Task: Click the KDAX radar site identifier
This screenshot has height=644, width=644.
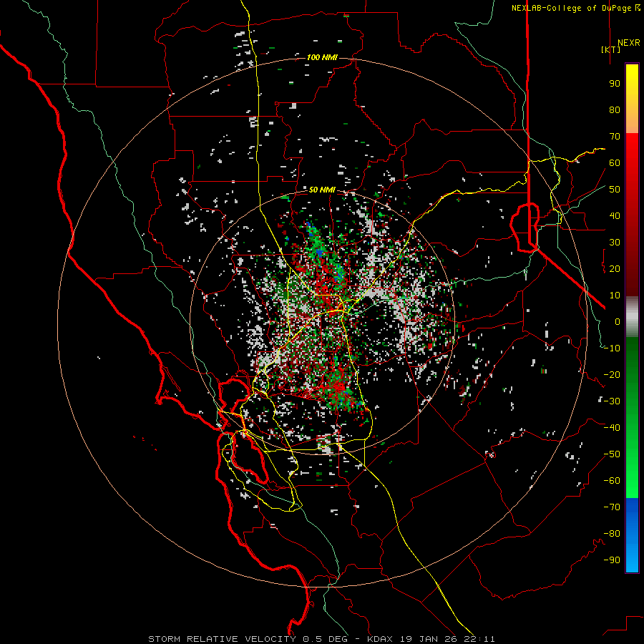Action: pyautogui.click(x=379, y=639)
